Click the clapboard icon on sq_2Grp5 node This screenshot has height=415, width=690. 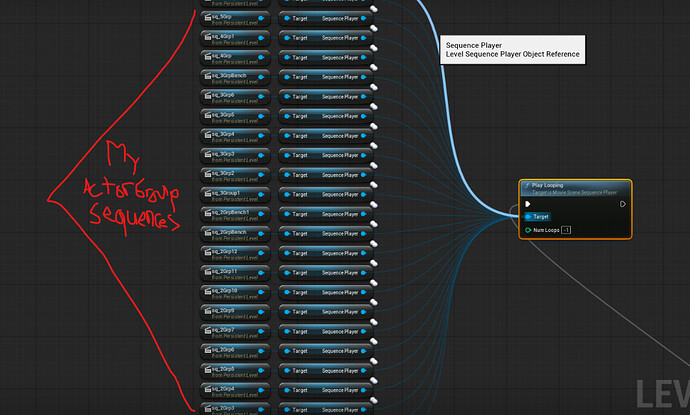coord(208,370)
